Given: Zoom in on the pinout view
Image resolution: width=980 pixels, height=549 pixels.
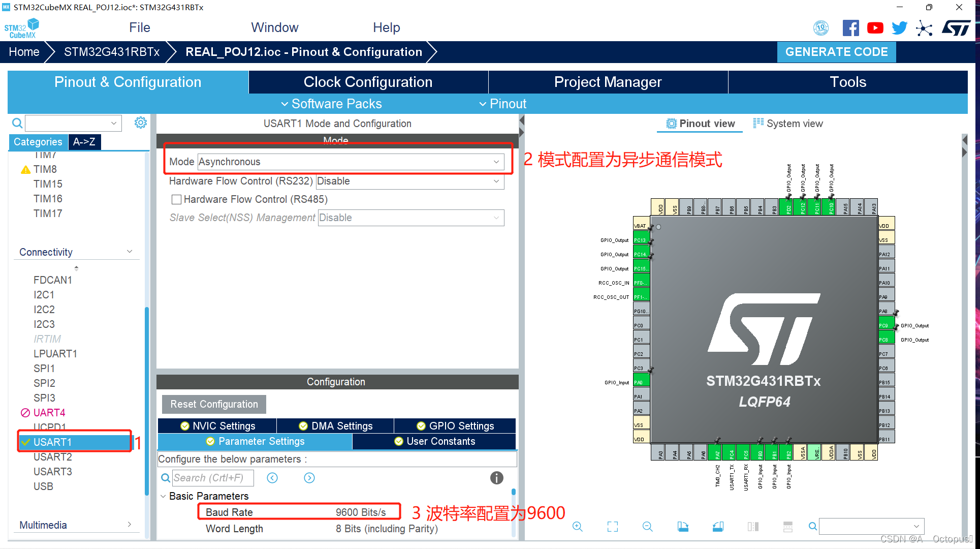Looking at the screenshot, I should click(x=578, y=527).
